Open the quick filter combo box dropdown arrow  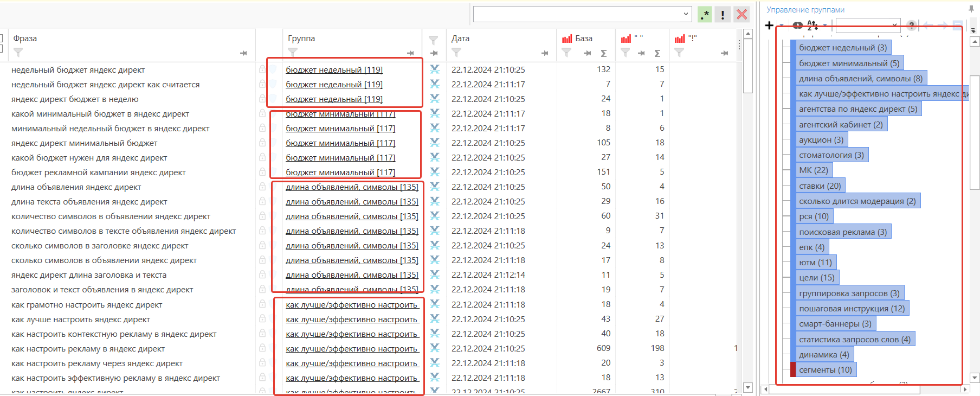(x=686, y=14)
